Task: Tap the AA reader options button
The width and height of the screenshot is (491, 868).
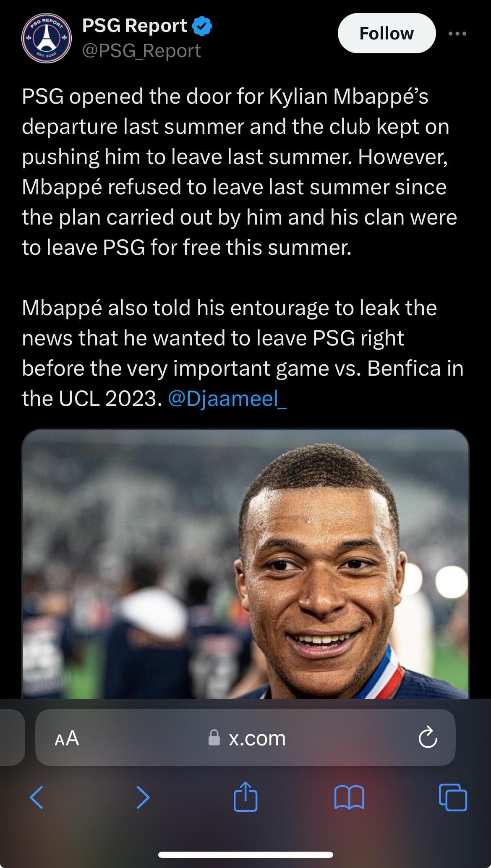Action: [x=67, y=738]
